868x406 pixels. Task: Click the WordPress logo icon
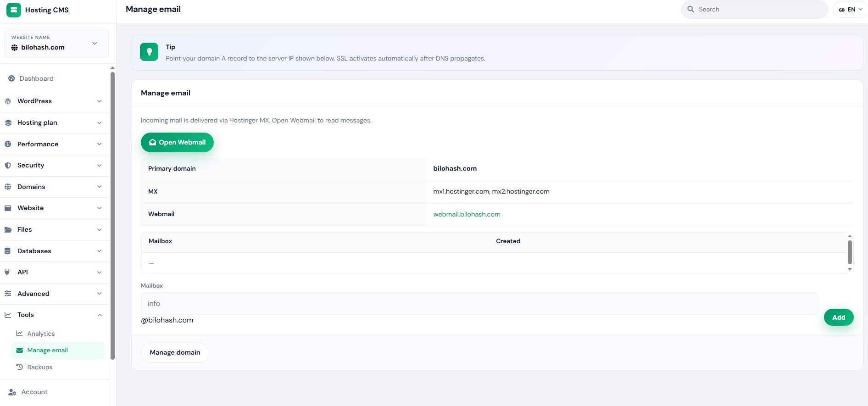pos(8,101)
